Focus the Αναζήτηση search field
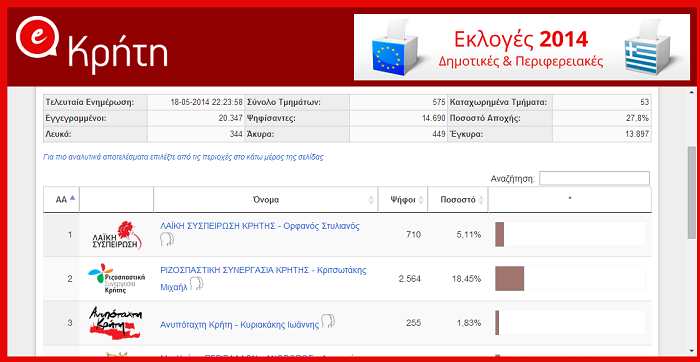 tap(594, 178)
